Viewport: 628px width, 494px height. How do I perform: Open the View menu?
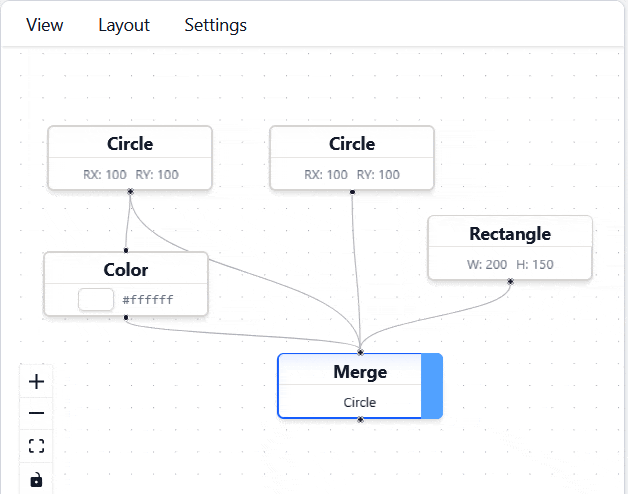click(45, 25)
